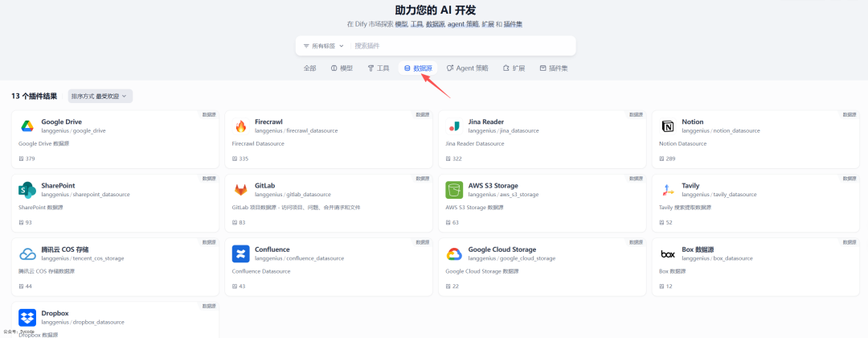This screenshot has height=338, width=868.
Task: Switch to the 扩展 tab
Action: (x=514, y=68)
